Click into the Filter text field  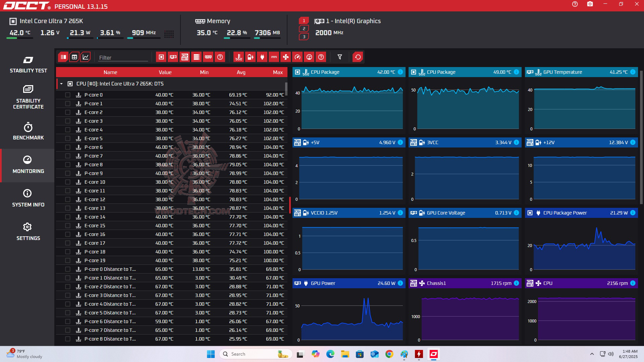123,58
